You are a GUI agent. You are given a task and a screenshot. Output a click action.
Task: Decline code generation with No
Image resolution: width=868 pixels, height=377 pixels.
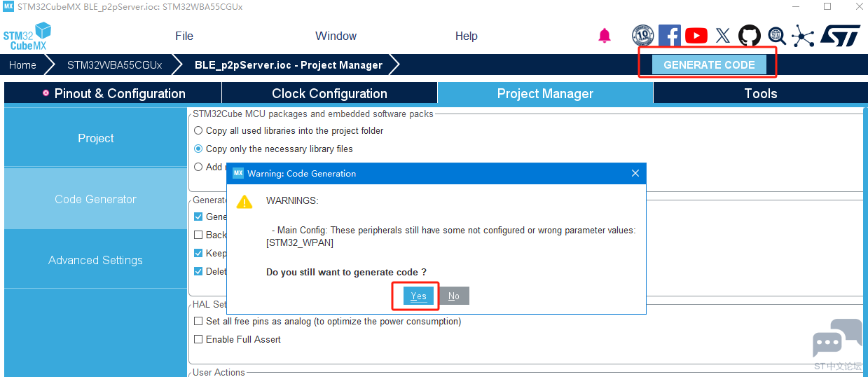[454, 296]
